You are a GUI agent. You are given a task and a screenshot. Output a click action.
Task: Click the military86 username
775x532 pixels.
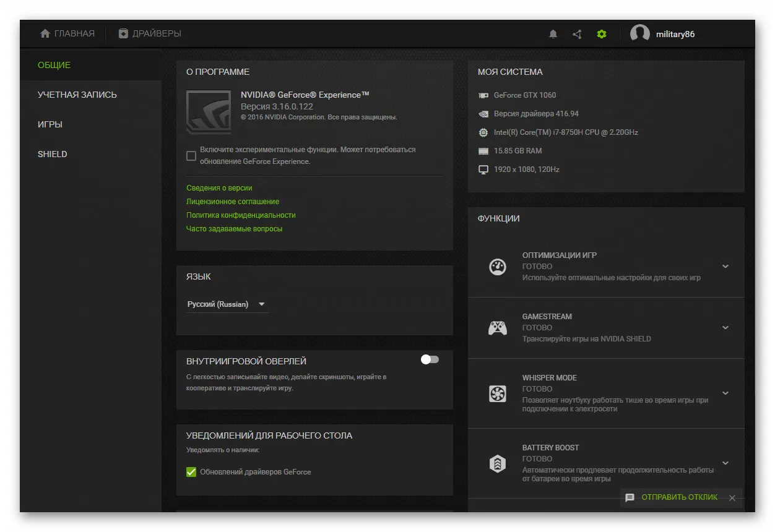coord(675,34)
